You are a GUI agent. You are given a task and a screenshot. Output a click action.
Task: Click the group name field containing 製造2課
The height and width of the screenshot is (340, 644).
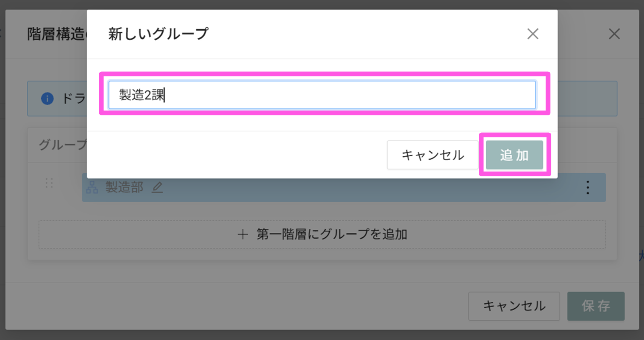(x=322, y=95)
